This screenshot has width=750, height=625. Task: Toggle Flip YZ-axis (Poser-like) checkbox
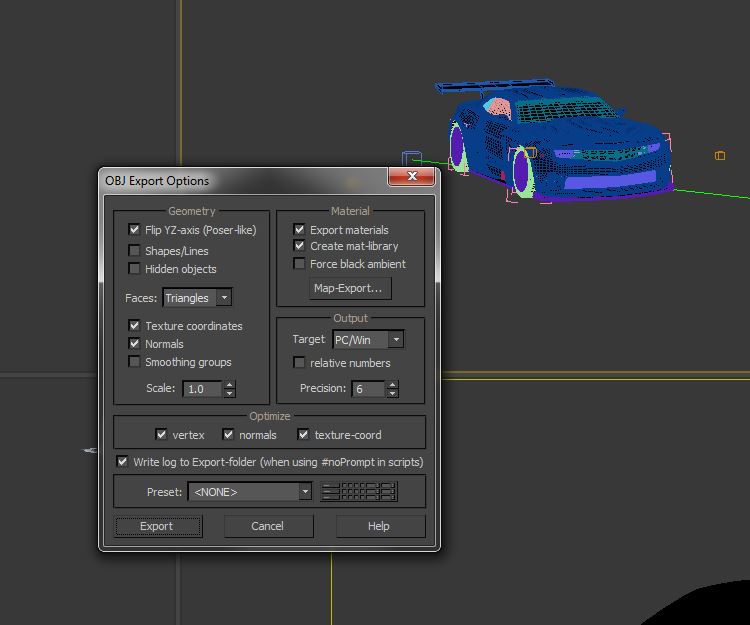[134, 230]
